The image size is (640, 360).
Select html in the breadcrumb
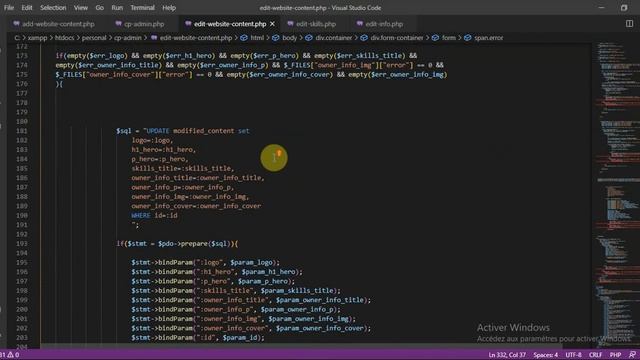[257, 38]
